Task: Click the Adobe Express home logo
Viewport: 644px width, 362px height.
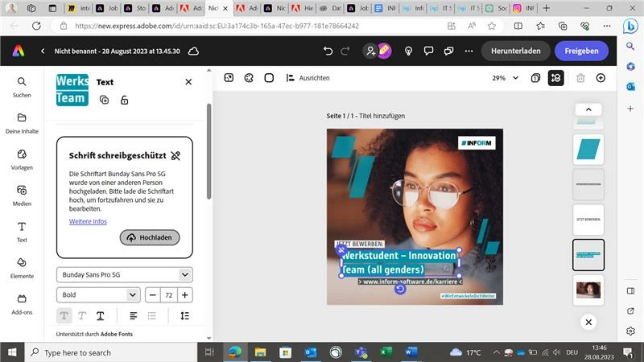Action: (18, 51)
